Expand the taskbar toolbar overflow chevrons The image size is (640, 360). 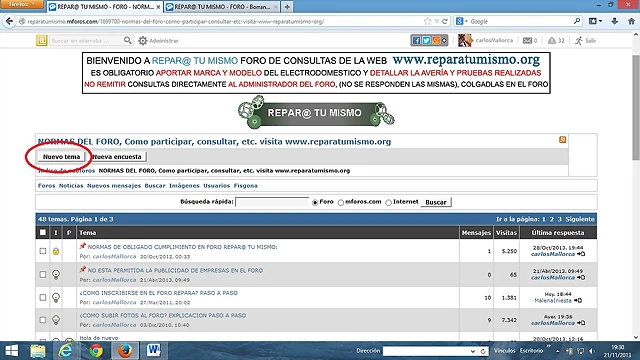[x=548, y=347]
